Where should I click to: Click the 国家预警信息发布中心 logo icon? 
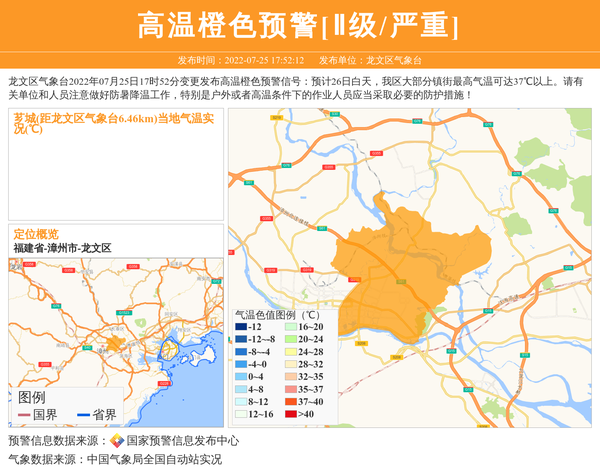[x=117, y=441]
